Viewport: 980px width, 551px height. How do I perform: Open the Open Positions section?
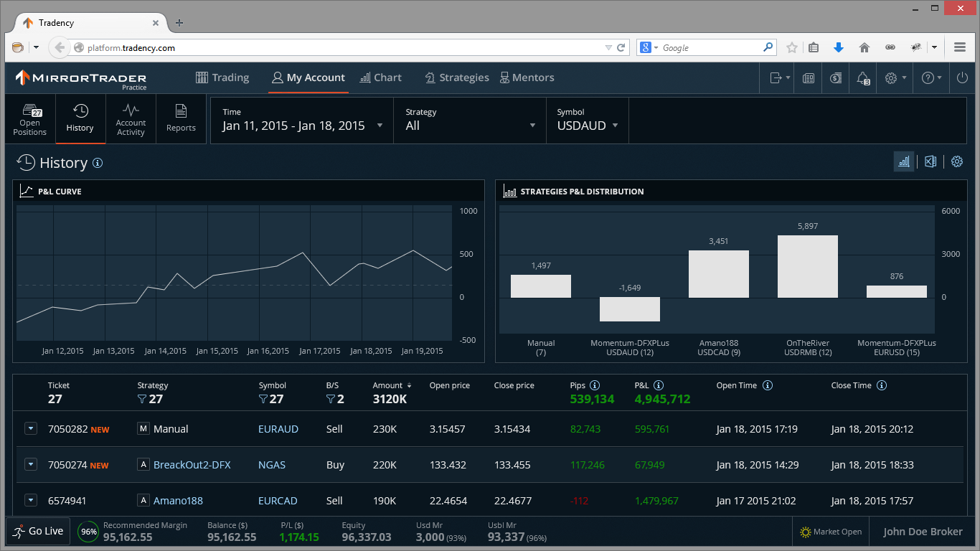pos(30,120)
